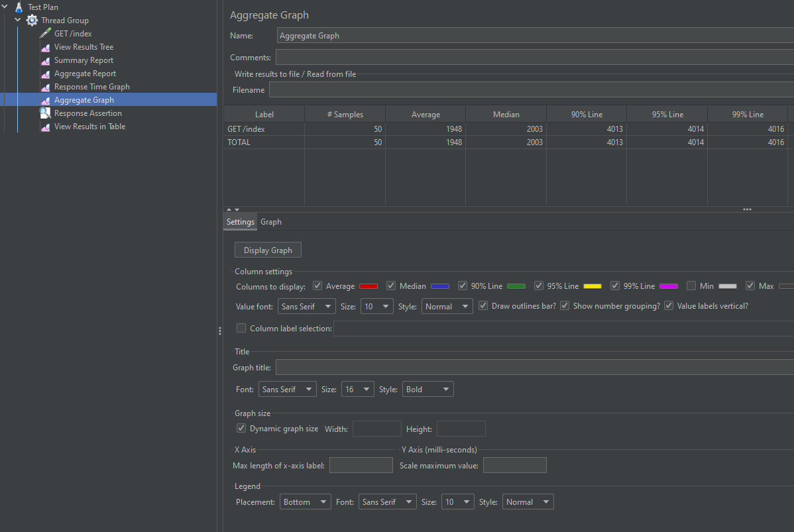Select the GET /index sampler pipette icon

(x=45, y=34)
